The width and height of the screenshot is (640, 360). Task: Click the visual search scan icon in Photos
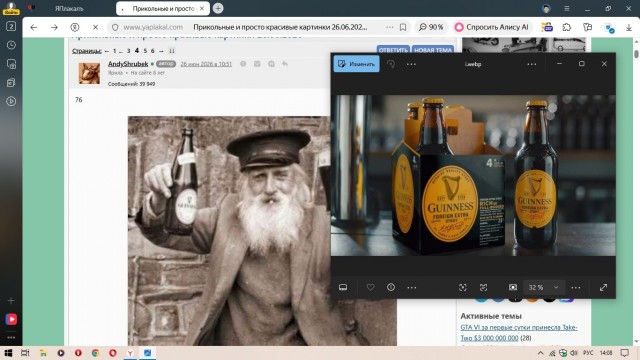[462, 287]
